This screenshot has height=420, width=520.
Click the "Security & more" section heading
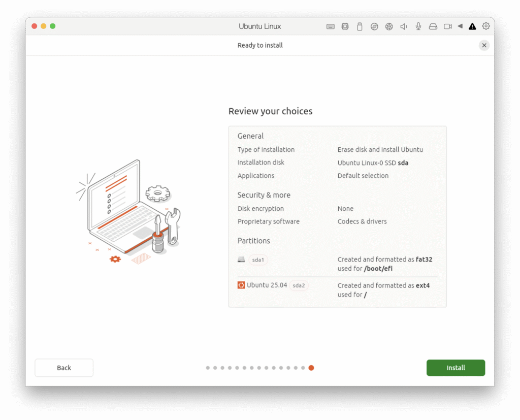264,195
